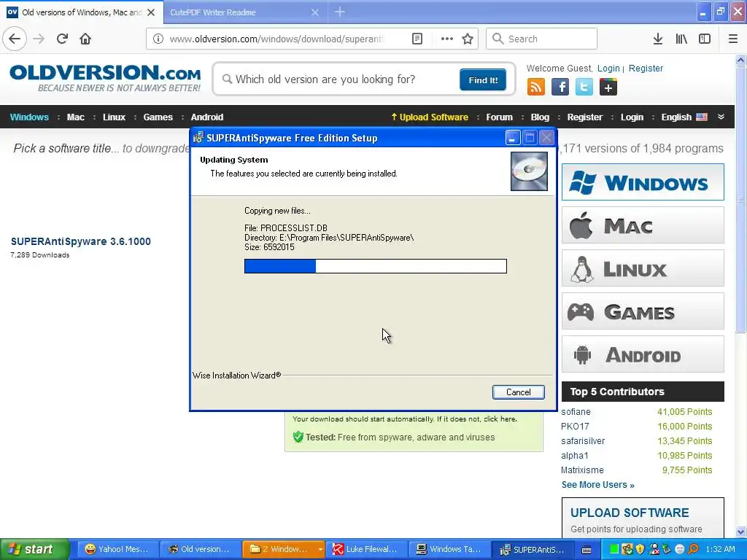The image size is (747, 560).
Task: Open the Mac nav menu item
Action: pos(76,117)
